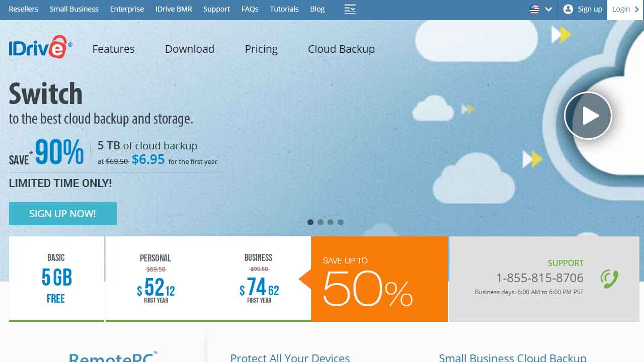Open the Login dropdown

click(x=625, y=10)
